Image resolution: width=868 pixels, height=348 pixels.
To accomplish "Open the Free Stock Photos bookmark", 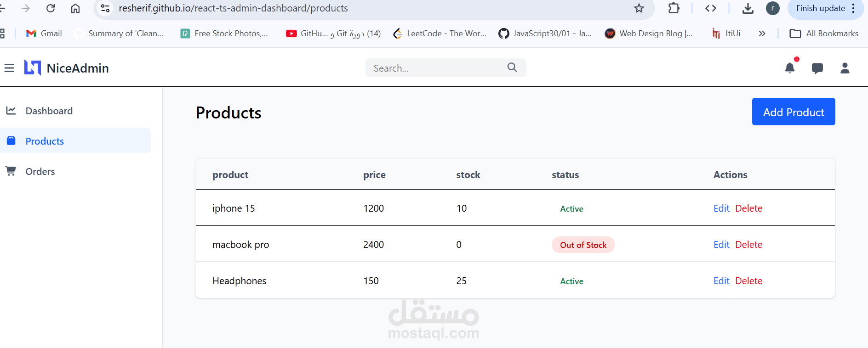I will (224, 34).
